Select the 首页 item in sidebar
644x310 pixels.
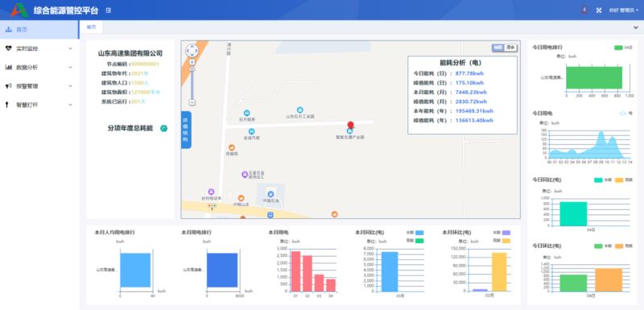[x=39, y=30]
